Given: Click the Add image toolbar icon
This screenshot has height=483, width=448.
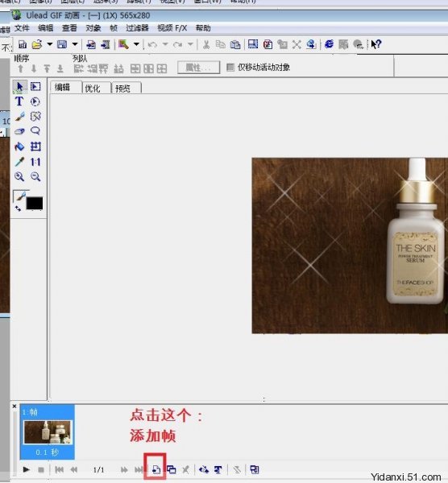Looking at the screenshot, I should tap(91, 44).
